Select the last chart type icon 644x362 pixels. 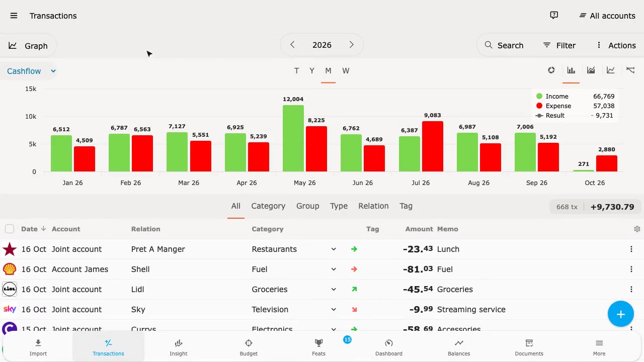tap(630, 70)
